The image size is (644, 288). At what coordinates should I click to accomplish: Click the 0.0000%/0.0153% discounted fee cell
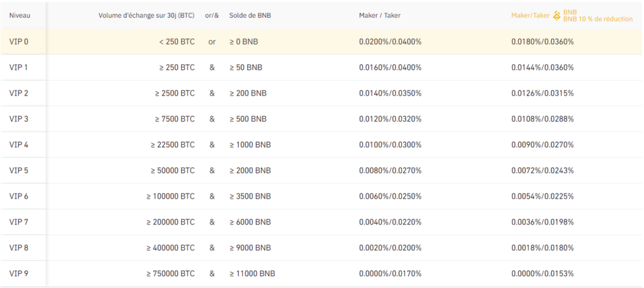543,274
